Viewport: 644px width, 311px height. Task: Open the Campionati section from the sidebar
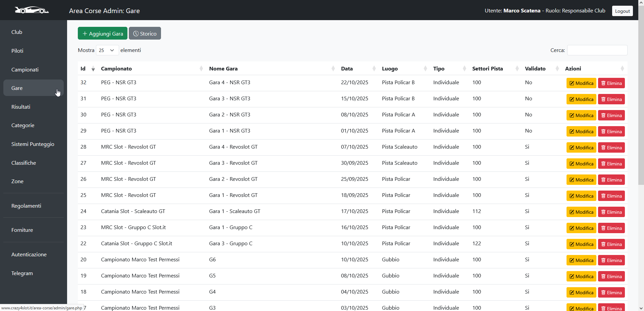pos(25,69)
